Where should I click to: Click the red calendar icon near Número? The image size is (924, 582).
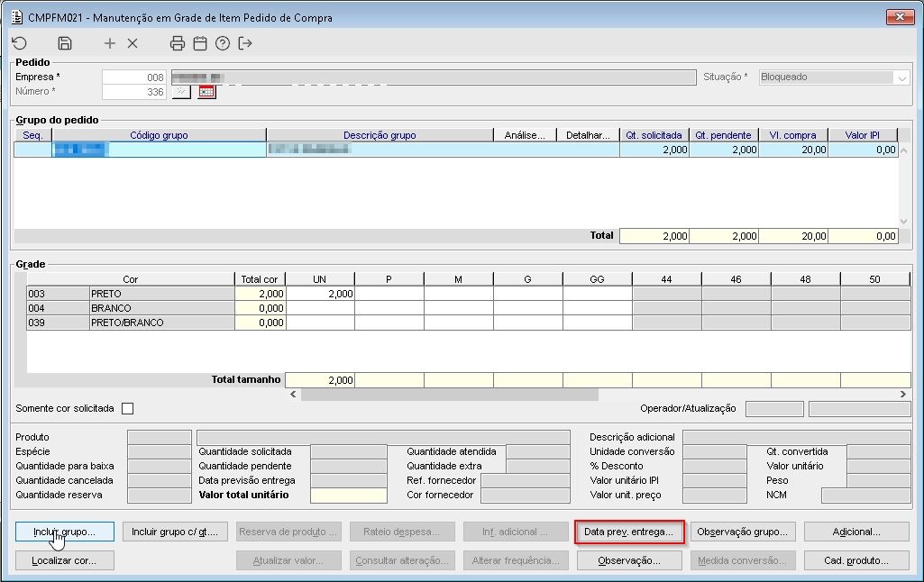[x=206, y=92]
